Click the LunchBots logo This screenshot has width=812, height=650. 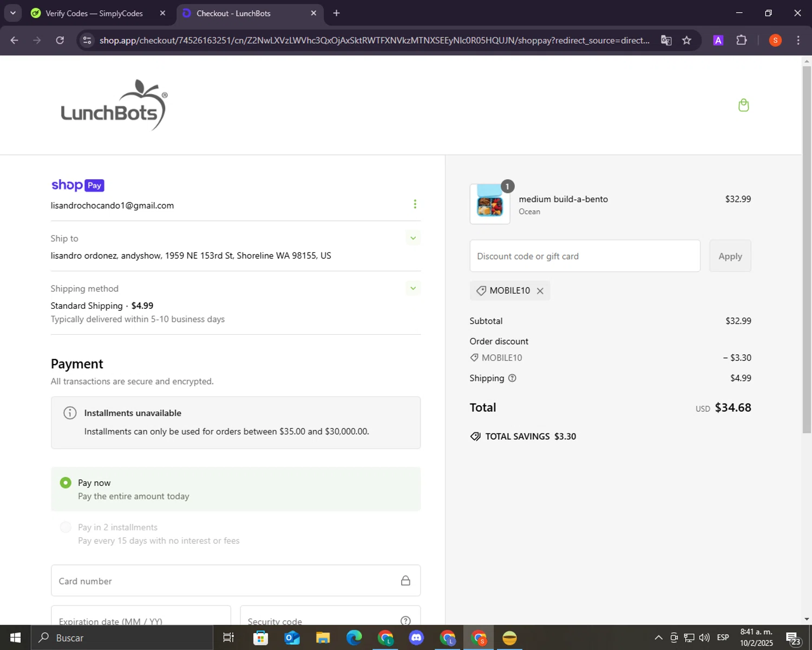tap(114, 105)
